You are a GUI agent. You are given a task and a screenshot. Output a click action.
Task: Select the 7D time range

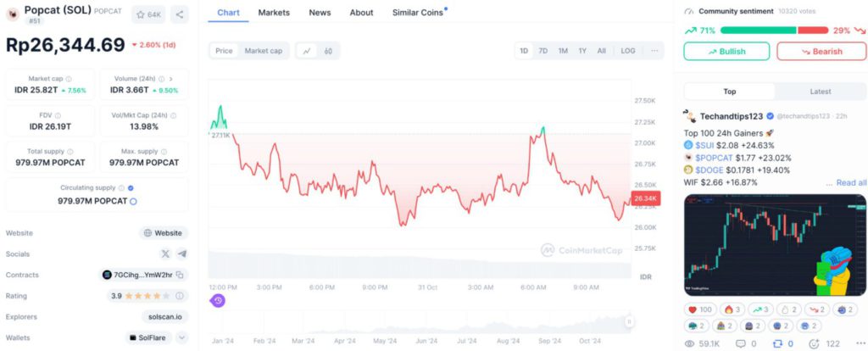coord(543,51)
